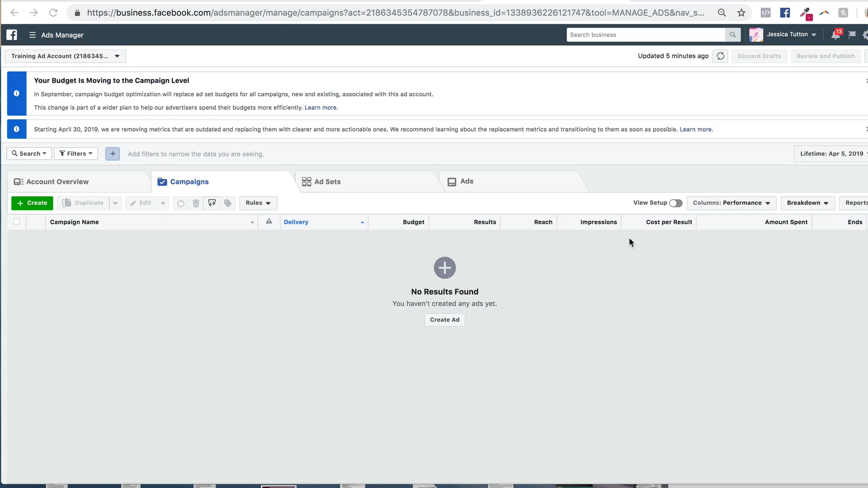Open the Search dropdown
The height and width of the screenshot is (488, 868).
[x=29, y=154]
